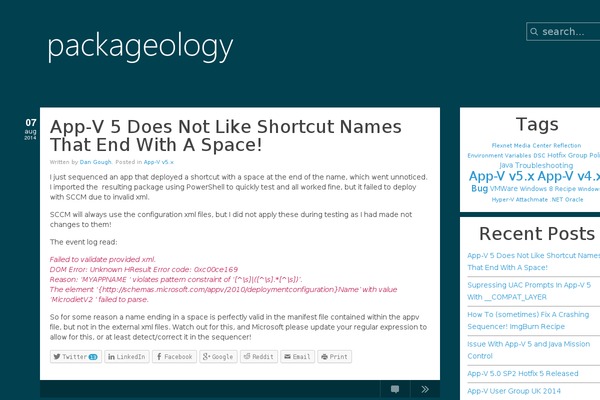Open recent post App-V 5.0 SP2 Hotfix 5 Released
This screenshot has width=600, height=400.
[523, 373]
